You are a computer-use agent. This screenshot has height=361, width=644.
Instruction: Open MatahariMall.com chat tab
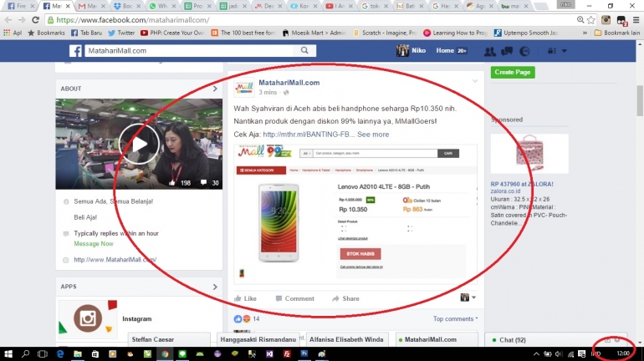point(437,339)
